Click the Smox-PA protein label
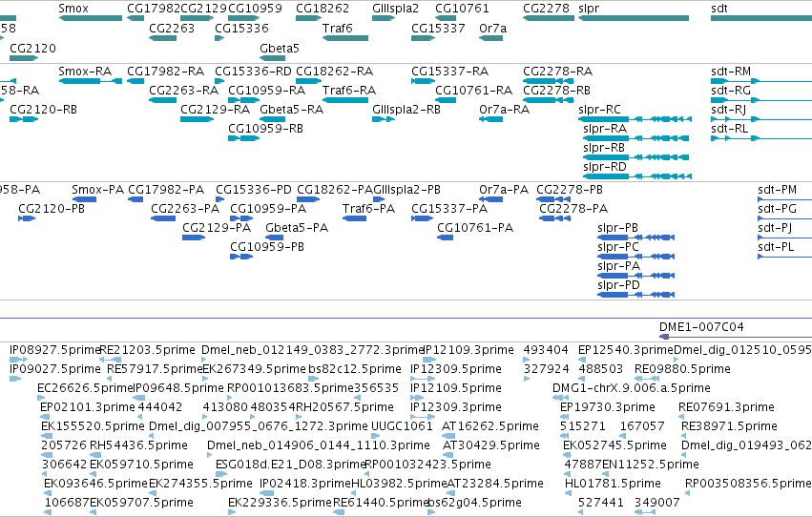812x517 pixels. 98,190
